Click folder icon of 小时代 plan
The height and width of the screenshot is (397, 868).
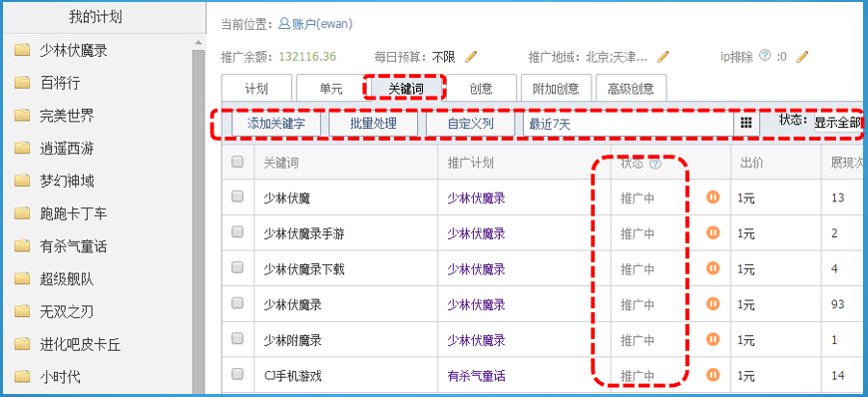click(x=22, y=377)
